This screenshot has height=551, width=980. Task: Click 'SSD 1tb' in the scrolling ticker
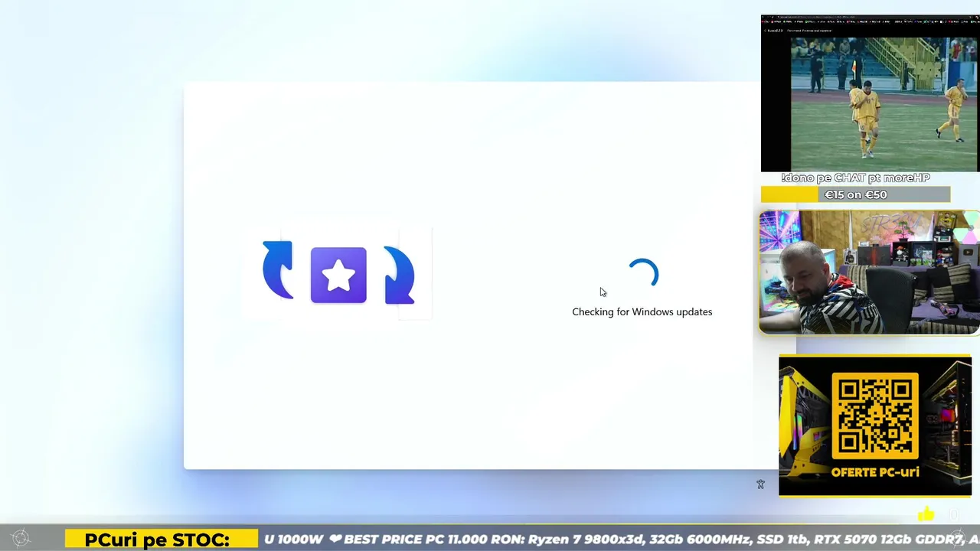pos(784,540)
